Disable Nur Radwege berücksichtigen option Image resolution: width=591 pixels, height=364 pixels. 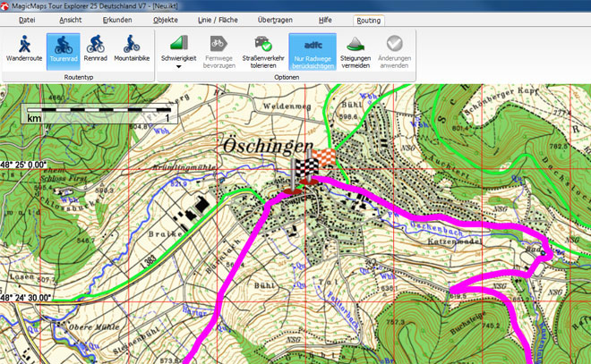[x=313, y=51]
